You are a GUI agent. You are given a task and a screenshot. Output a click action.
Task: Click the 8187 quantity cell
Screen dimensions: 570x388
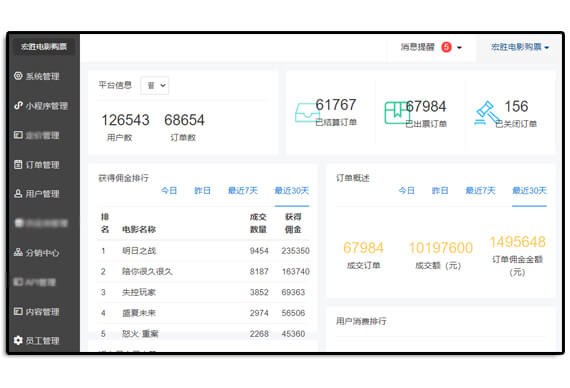tap(259, 272)
